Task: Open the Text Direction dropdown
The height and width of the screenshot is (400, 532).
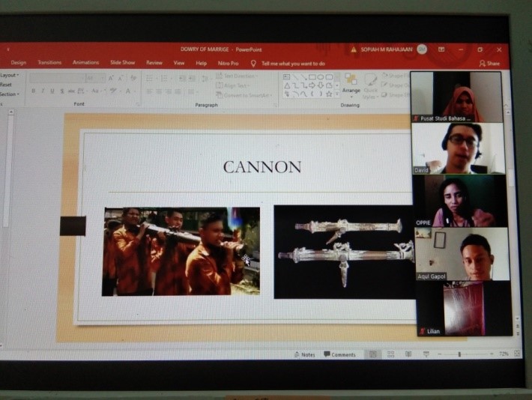Action: (x=236, y=76)
